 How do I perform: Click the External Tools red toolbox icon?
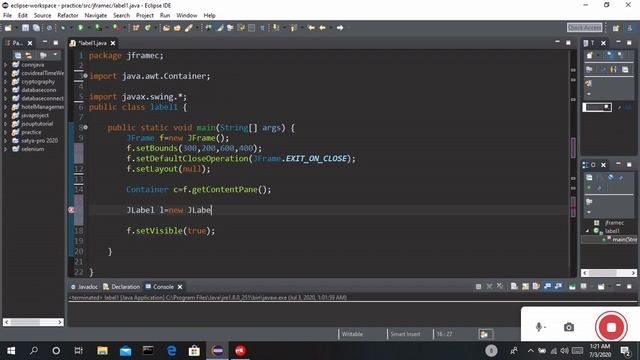point(117,28)
